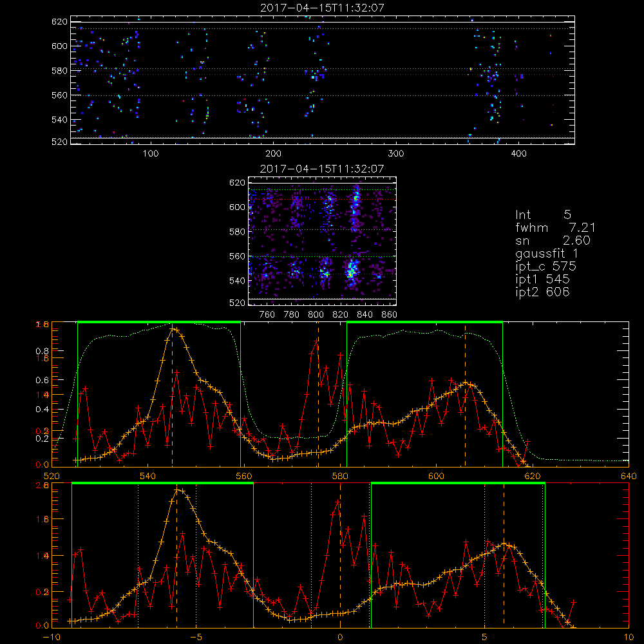Click x-axis label 560 on third profile plot
Screen dimensions: 644x644
click(x=244, y=477)
